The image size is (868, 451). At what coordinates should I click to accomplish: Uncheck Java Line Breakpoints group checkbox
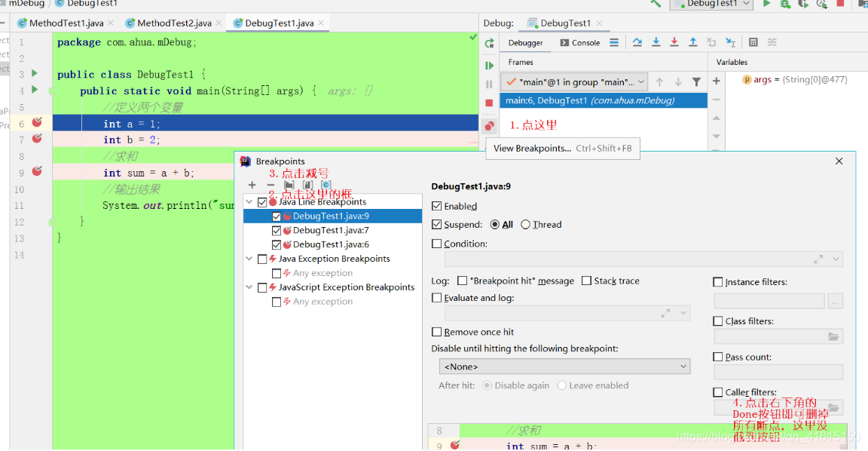pyautogui.click(x=262, y=202)
